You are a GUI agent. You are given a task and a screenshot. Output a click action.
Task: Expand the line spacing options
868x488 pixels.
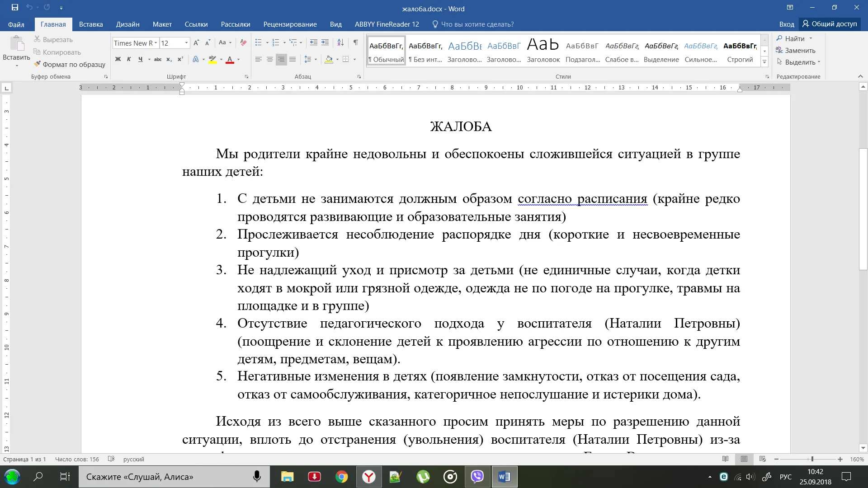(x=310, y=59)
